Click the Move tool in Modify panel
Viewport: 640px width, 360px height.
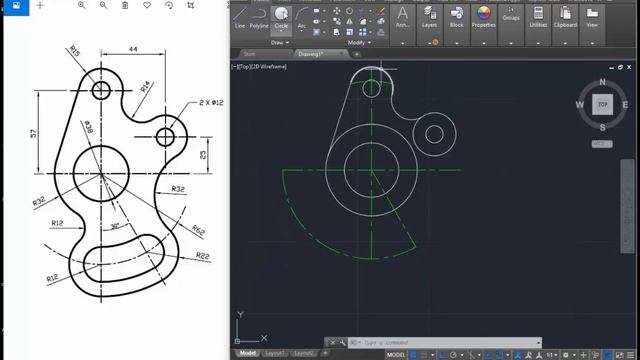tap(337, 11)
